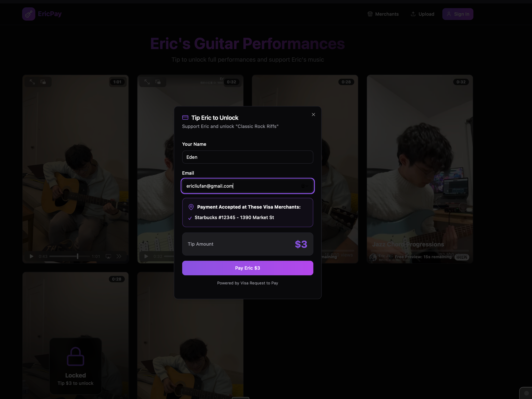Viewport: 532px width, 399px height.
Task: Click the EricPay guitar logo icon
Action: [29, 14]
